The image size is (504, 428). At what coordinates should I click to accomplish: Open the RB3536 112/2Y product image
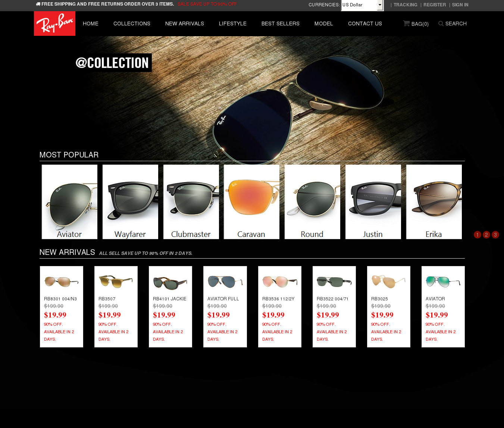(280, 282)
